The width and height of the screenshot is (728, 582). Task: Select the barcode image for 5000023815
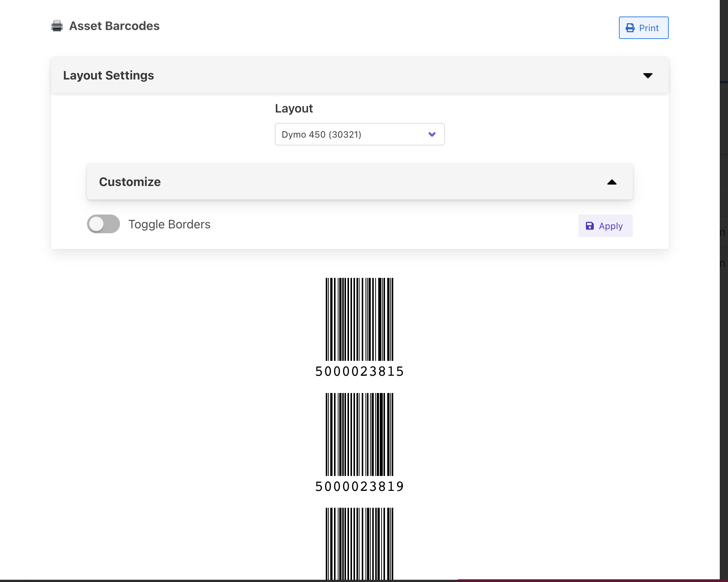pos(360,319)
